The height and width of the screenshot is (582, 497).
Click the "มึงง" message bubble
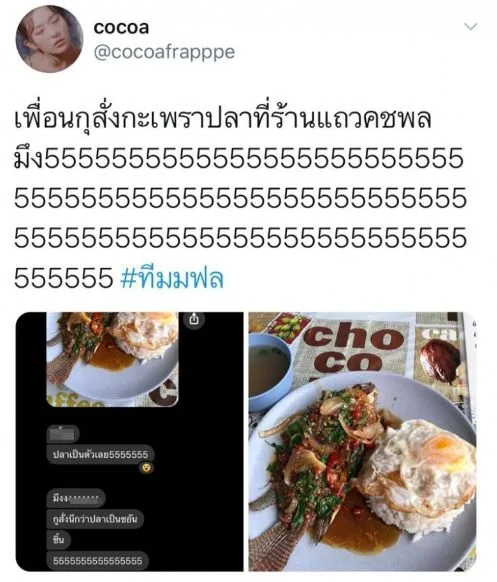[76, 498]
